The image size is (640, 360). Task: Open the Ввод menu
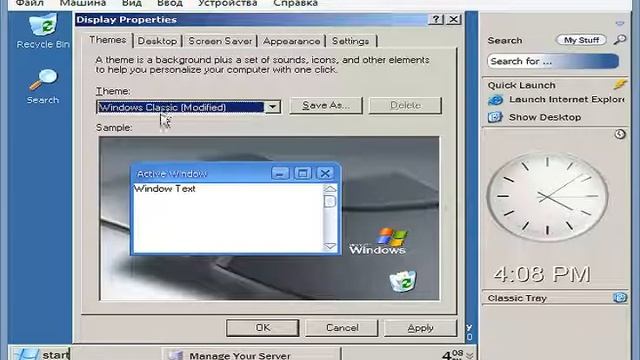click(170, 3)
